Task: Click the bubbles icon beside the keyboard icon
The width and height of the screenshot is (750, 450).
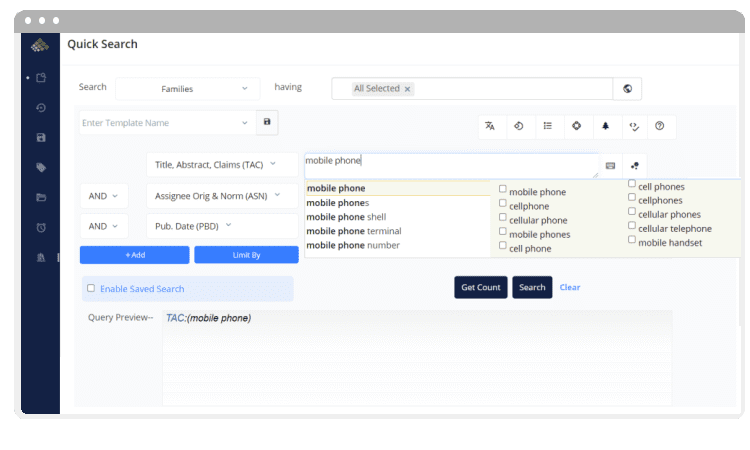Action: click(635, 165)
